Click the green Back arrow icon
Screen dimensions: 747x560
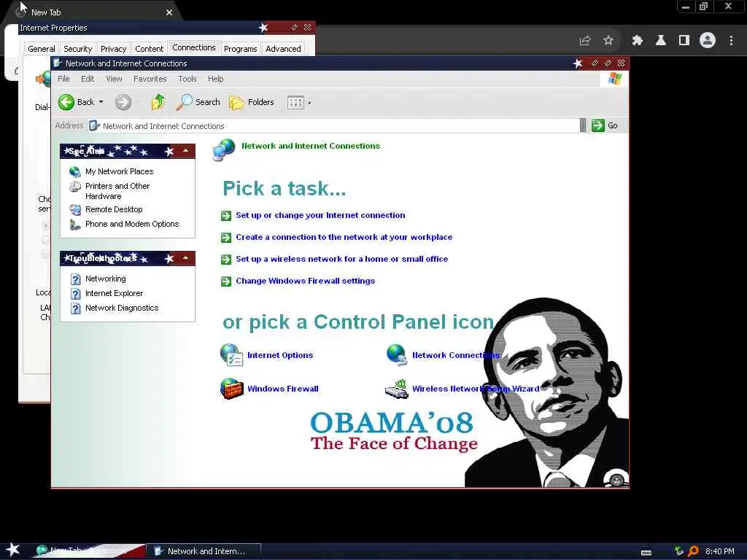[66, 102]
